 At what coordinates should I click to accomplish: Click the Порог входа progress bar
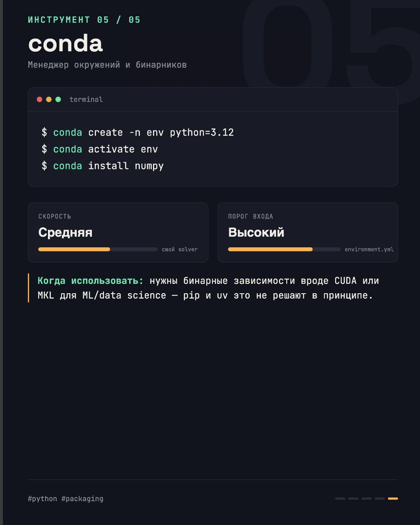pos(284,249)
